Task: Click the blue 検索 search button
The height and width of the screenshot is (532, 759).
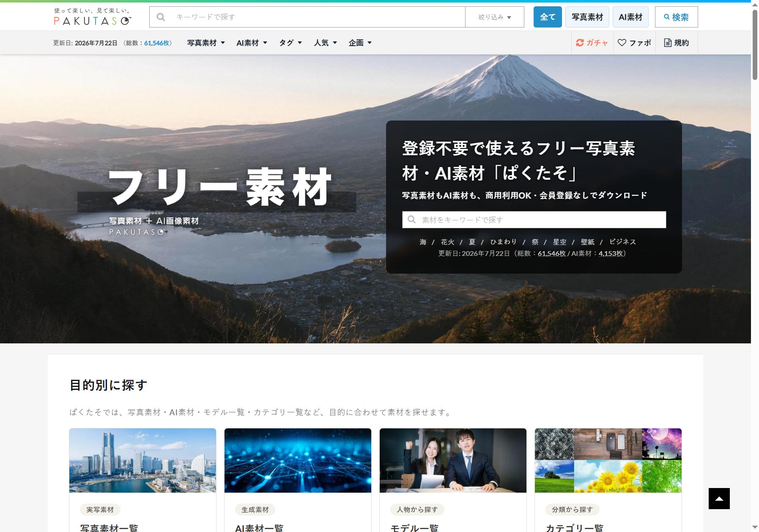Action: 676,17
